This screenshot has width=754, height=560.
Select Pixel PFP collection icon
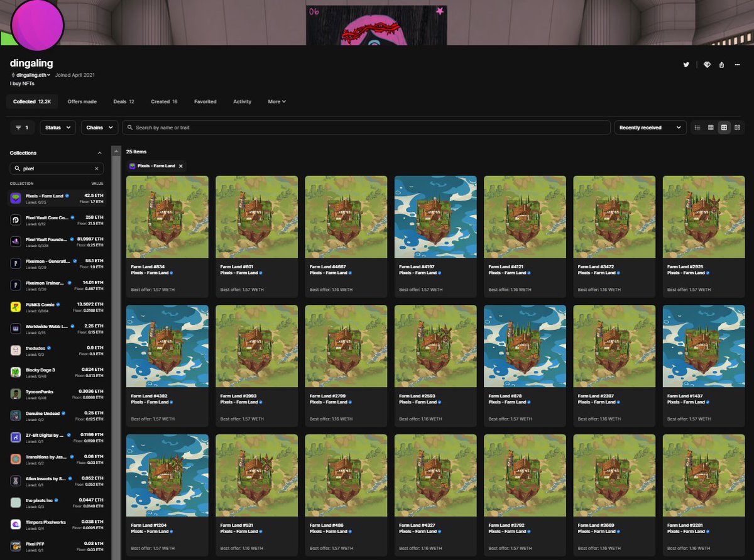16,546
